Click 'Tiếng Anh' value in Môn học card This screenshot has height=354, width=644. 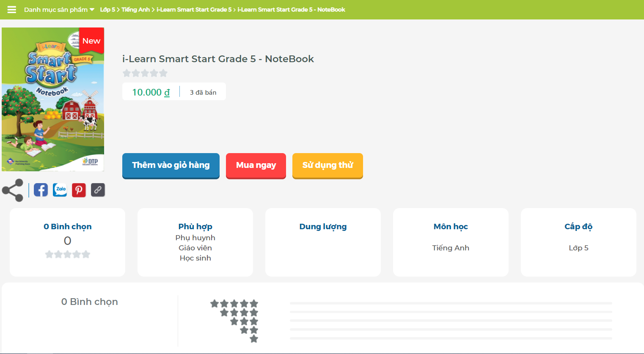(x=451, y=248)
